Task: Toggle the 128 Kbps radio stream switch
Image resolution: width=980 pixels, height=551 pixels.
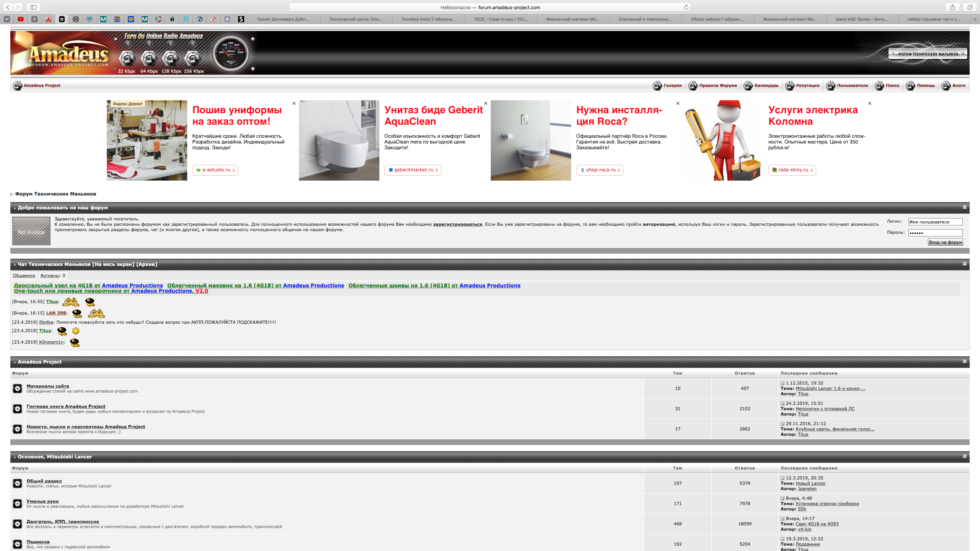Action: coord(171,59)
